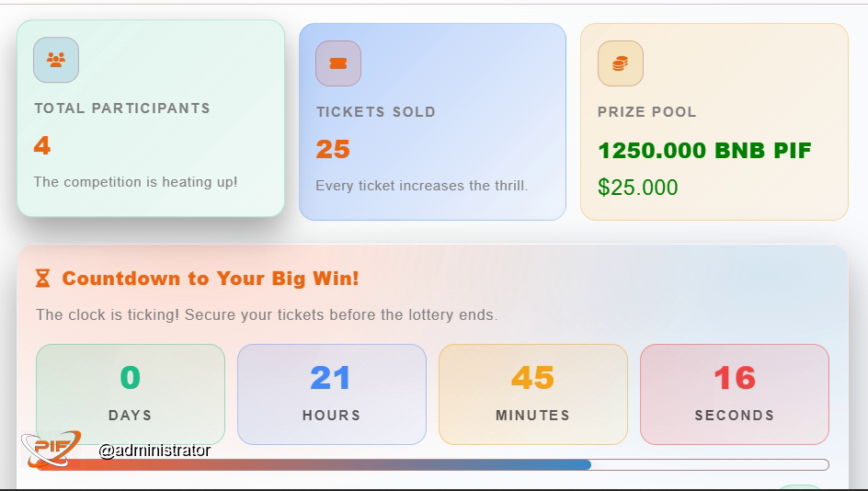Screen dimensions: 868x491
Task: Click the hourglass icon beside Countdown heading
Action: (43, 278)
